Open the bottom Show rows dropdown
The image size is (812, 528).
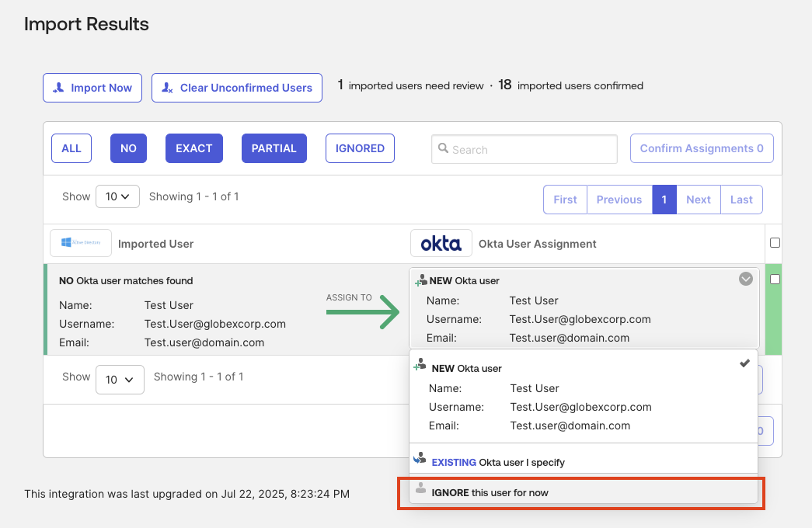pyautogui.click(x=120, y=380)
